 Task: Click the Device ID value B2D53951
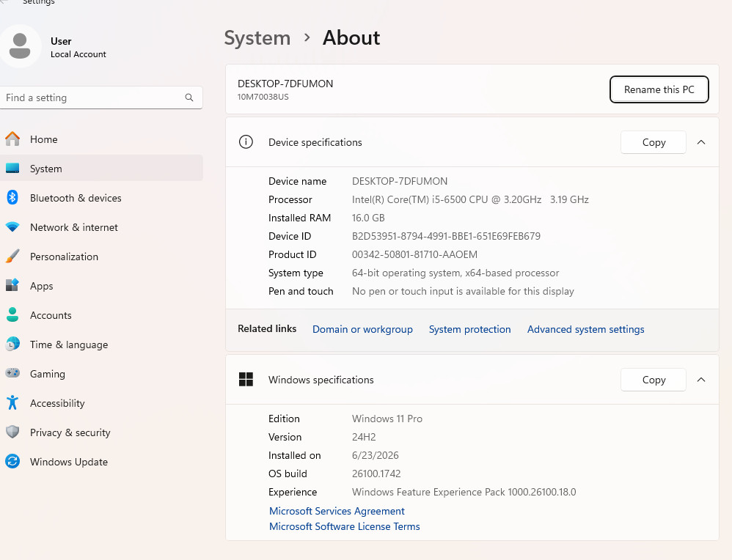pyautogui.click(x=446, y=236)
